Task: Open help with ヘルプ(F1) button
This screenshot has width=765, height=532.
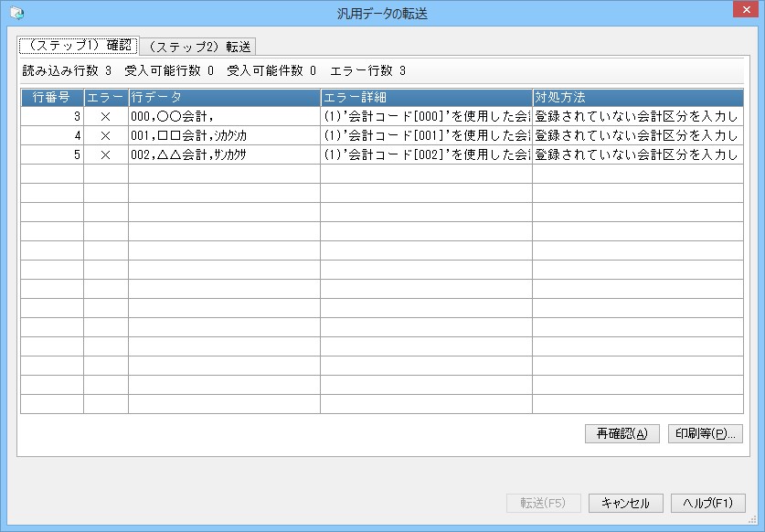Action: pos(708,503)
